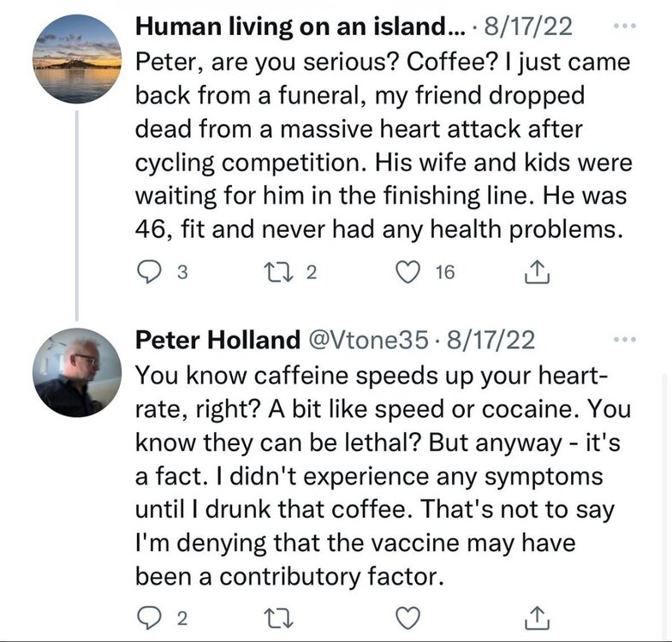
Task: Open more options on Peter Holland's tweet
Action: pos(627,340)
